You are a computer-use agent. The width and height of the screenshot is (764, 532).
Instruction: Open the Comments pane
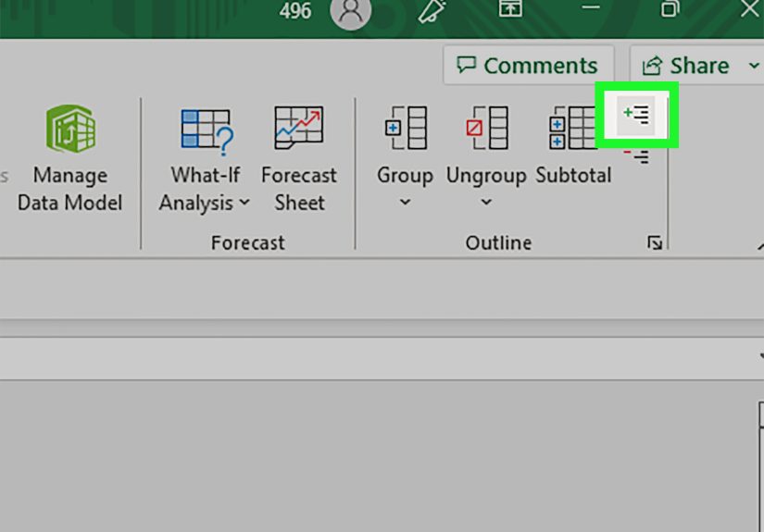click(x=528, y=65)
